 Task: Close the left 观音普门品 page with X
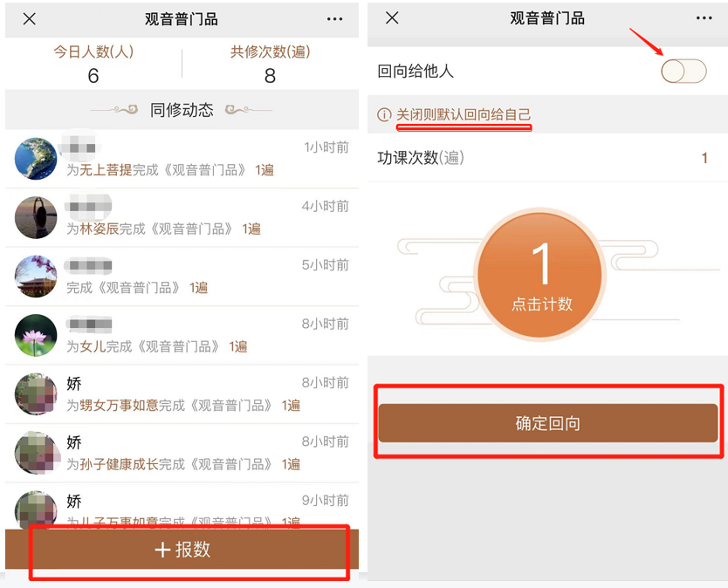coord(30,19)
